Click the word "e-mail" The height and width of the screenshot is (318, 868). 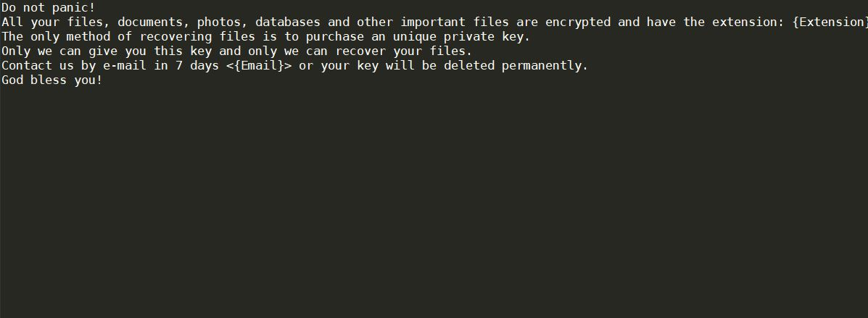click(x=124, y=65)
